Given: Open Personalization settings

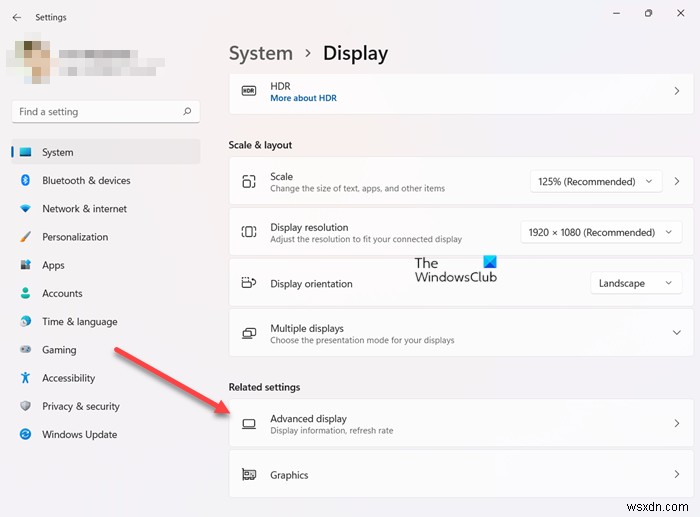Looking at the screenshot, I should click(106, 237).
